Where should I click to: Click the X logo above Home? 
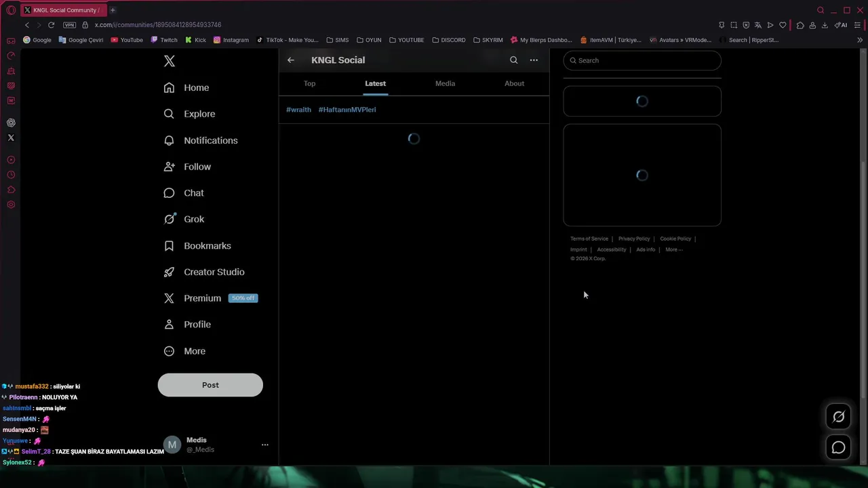pyautogui.click(x=170, y=61)
